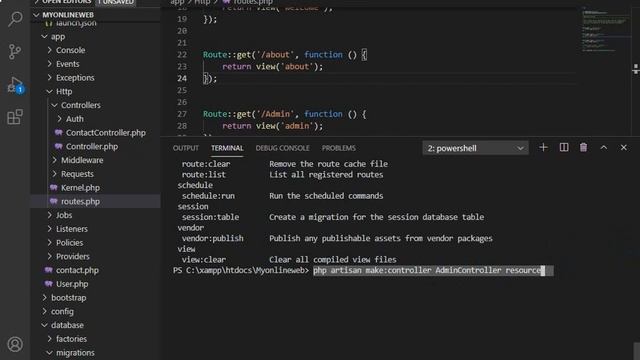This screenshot has width=640, height=360.
Task: Kill the terminal with trash icon
Action: [584, 148]
